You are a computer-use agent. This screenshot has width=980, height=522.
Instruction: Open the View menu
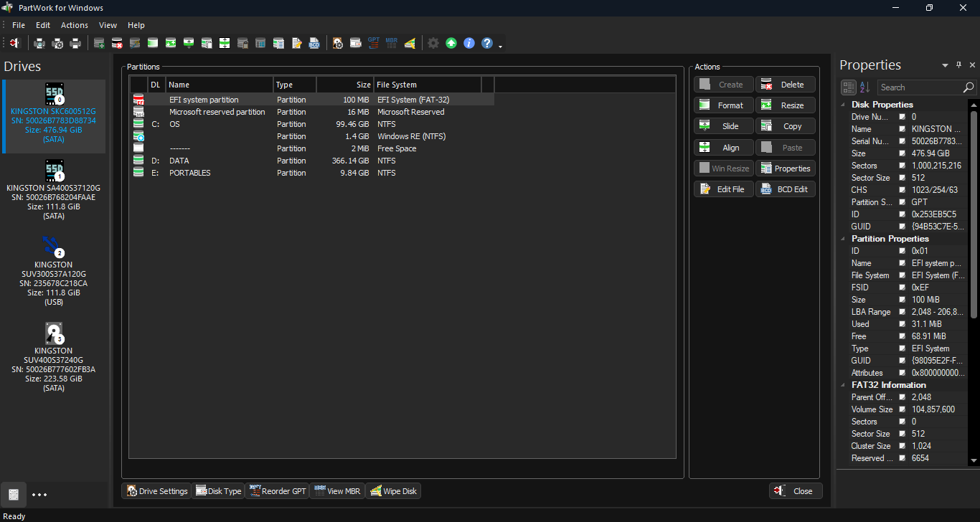point(108,25)
